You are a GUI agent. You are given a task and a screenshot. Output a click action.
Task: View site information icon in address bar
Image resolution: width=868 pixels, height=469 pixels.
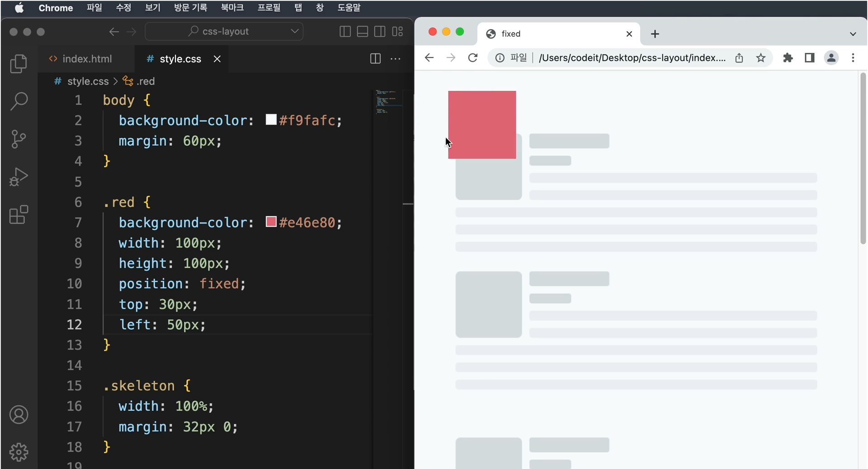(x=500, y=58)
